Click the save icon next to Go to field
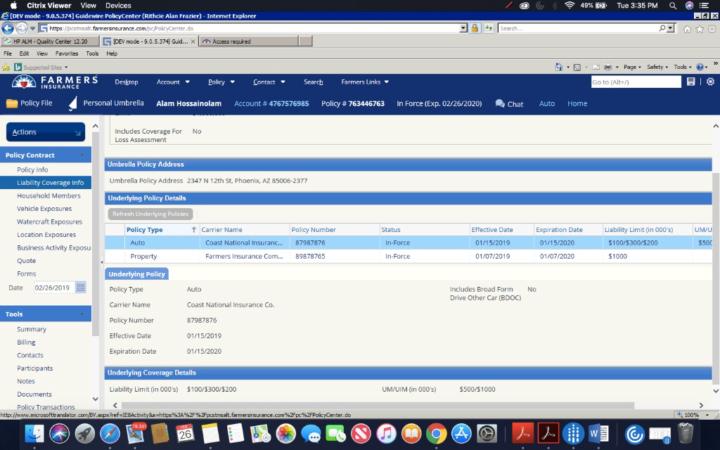The height and width of the screenshot is (450, 720). 691,82
